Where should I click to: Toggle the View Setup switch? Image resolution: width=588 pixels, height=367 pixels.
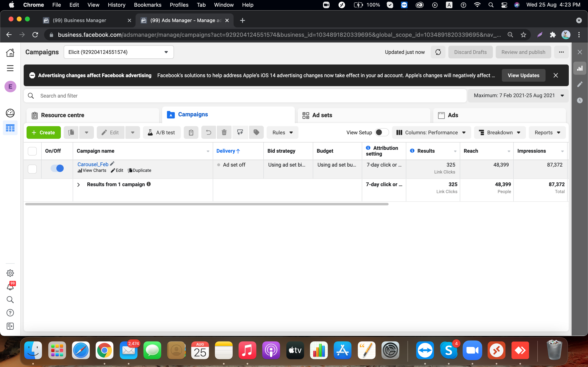pos(379,132)
